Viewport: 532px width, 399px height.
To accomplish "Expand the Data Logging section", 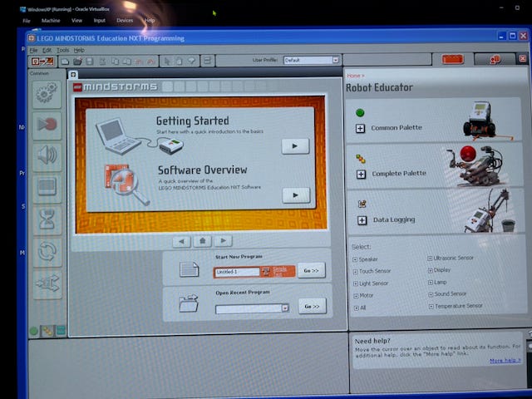I will point(362,220).
